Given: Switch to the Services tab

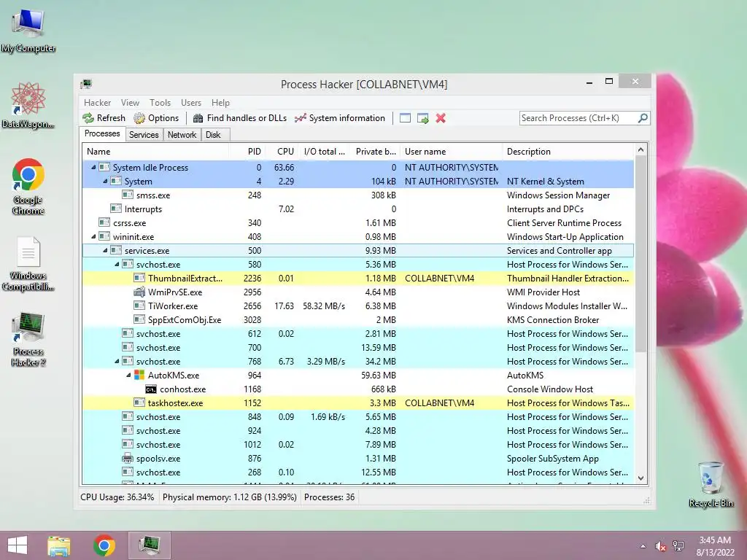Looking at the screenshot, I should point(144,135).
